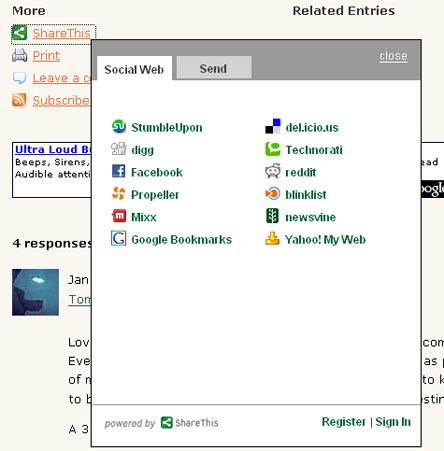Click the Yahoo! My Web icon
This screenshot has width=444, height=451.
tap(272, 239)
